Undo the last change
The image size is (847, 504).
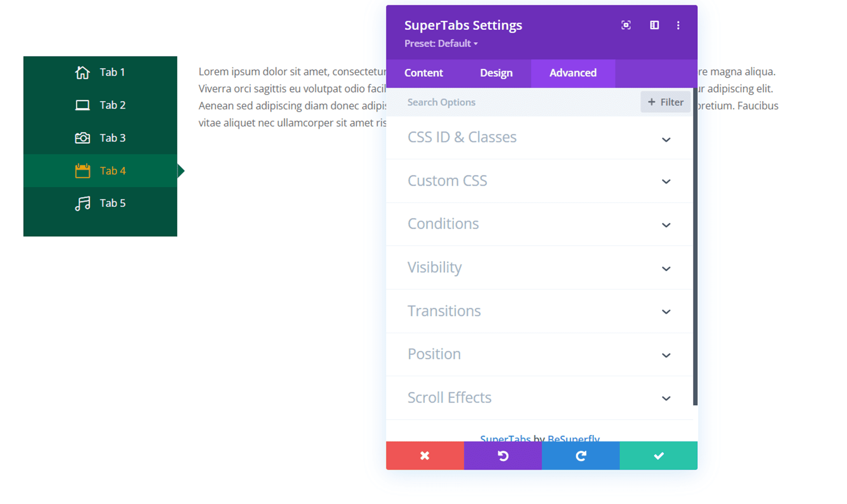pos(503,456)
